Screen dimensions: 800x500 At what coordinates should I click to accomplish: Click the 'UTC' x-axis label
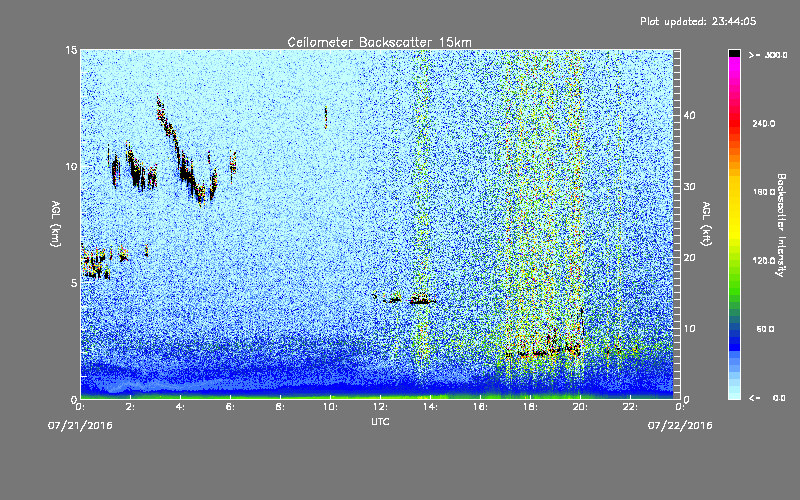tap(380, 421)
